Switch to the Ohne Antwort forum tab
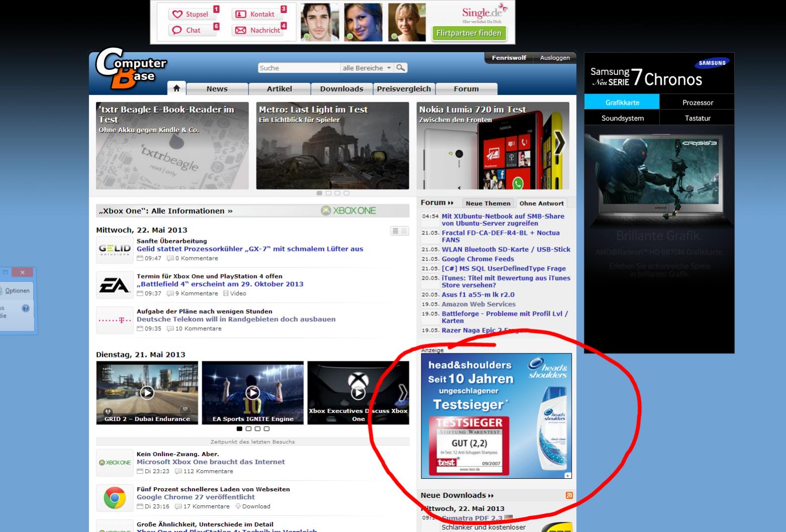Image resolution: width=786 pixels, height=532 pixels. tap(542, 203)
